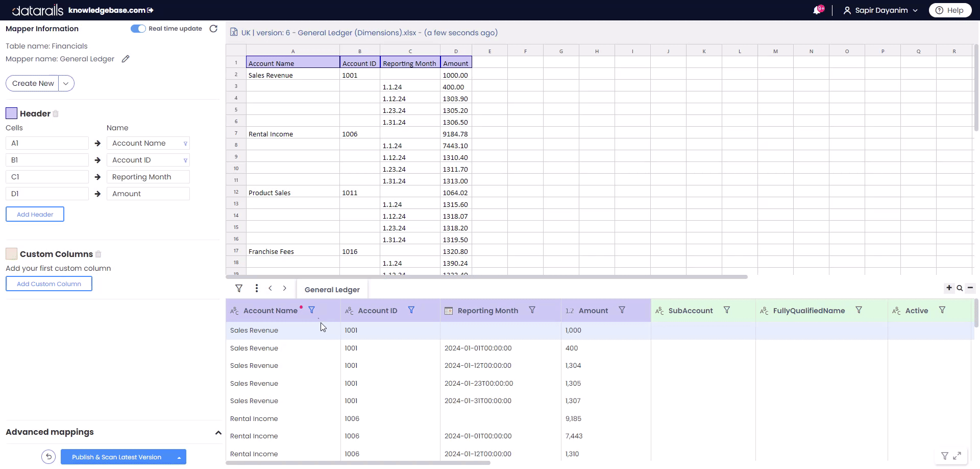Open the Sapir Dayanim account menu
This screenshot has width=980, height=469.
879,10
